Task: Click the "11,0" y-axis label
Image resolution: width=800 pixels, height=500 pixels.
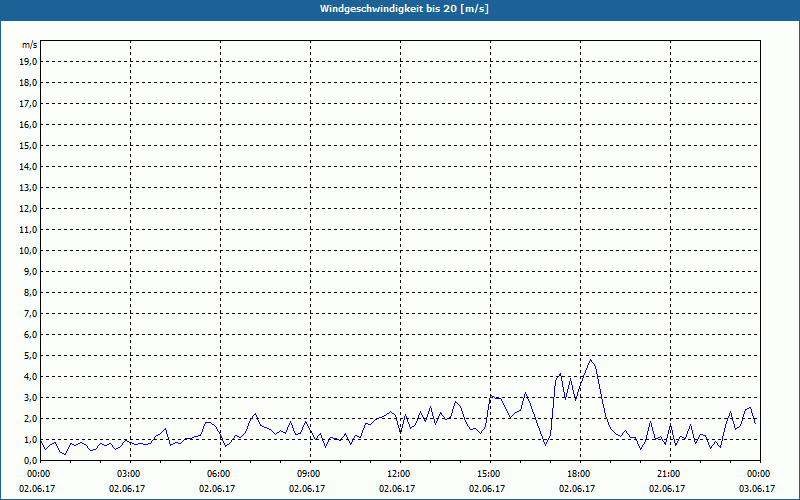Action: (x=28, y=230)
